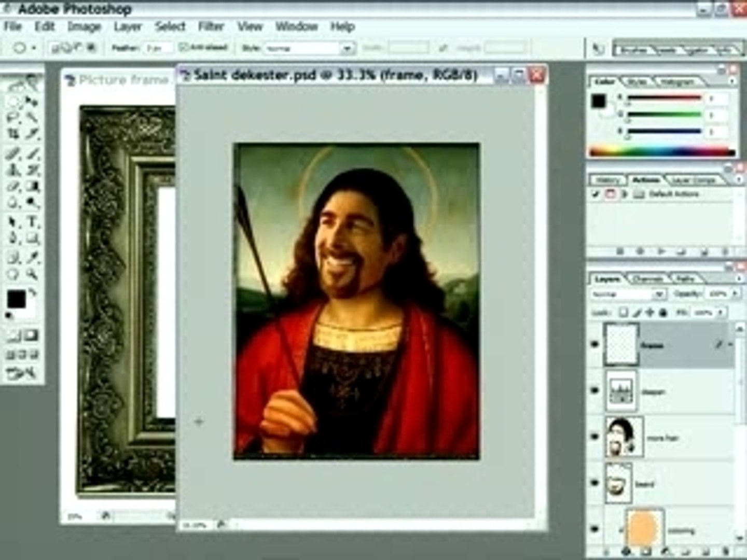Select the Eyedropper tool
747x560 pixels.
coord(32,257)
